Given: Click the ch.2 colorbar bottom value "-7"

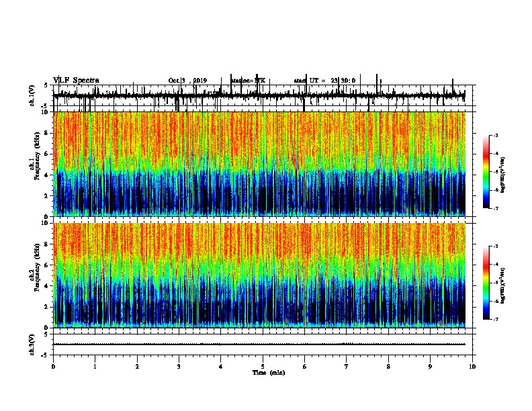Looking at the screenshot, I should click(496, 319).
